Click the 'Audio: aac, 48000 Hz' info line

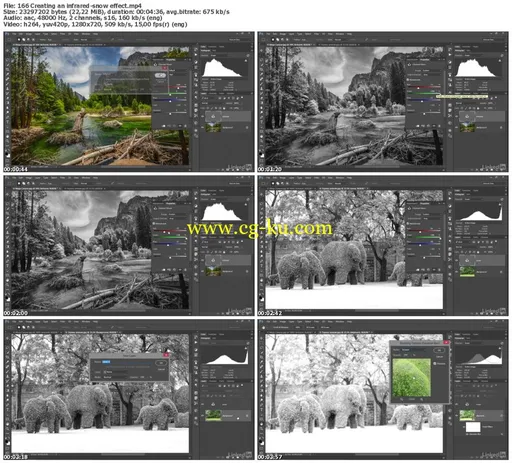pos(83,18)
